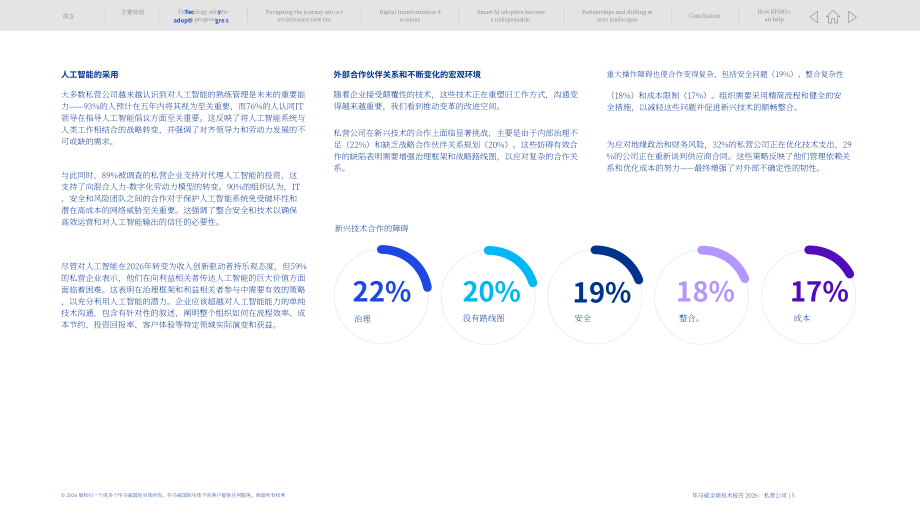Image resolution: width=920 pixels, height=518 pixels.
Task: Jump to the Conclusion tab
Action: pyautogui.click(x=704, y=16)
